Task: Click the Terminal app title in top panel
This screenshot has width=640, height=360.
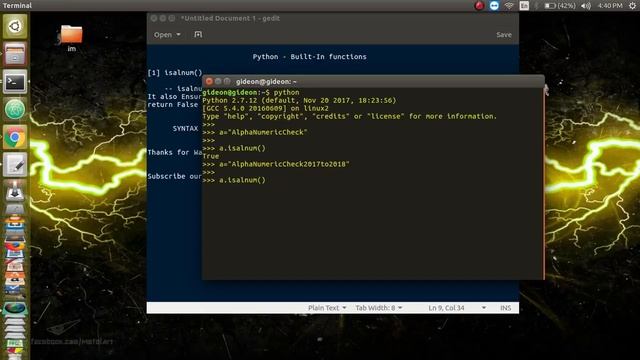Action: 17,5
